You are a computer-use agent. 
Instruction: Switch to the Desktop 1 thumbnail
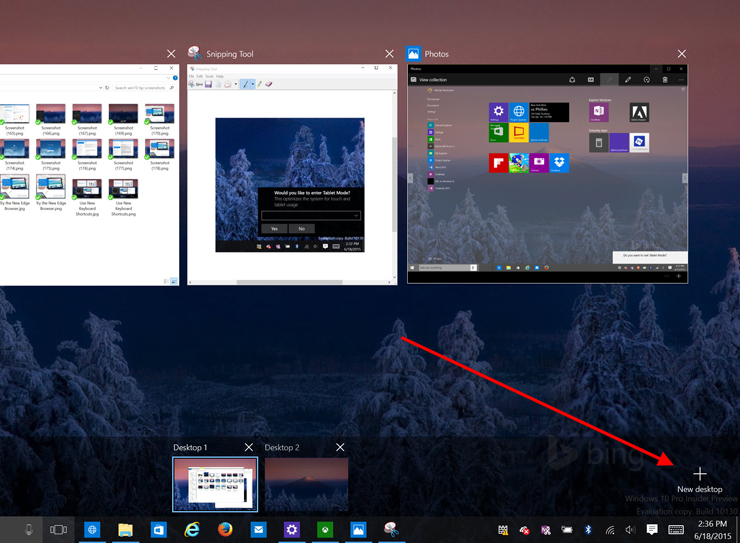coord(215,484)
